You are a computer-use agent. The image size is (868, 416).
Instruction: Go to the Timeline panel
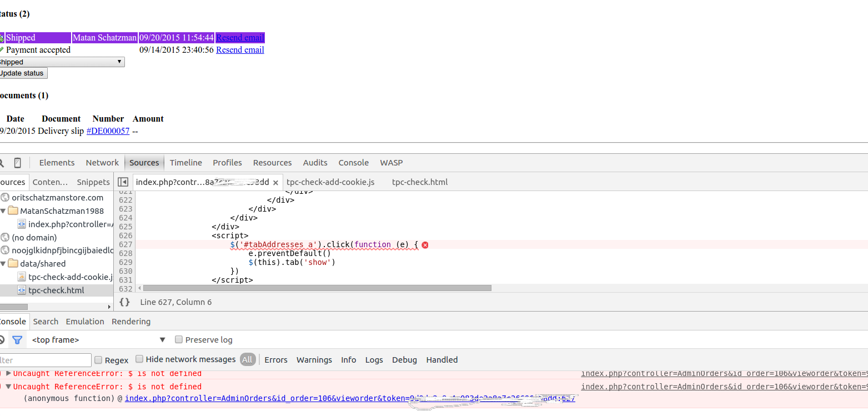[x=186, y=163]
